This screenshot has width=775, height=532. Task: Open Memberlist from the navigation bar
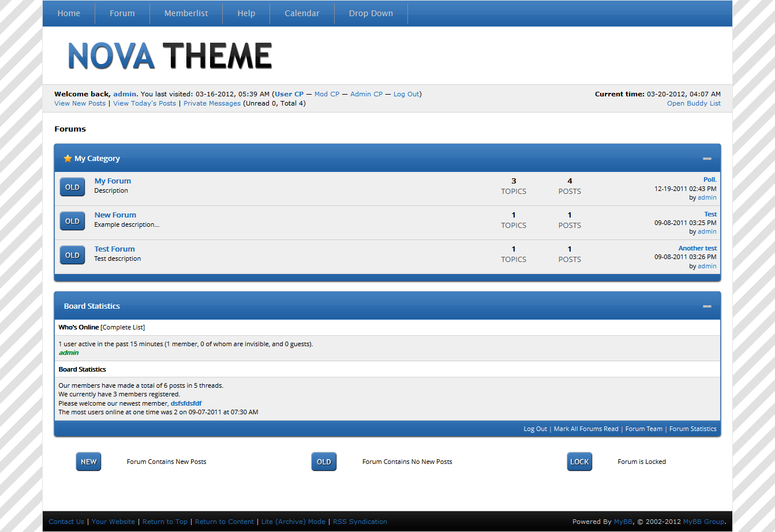coord(186,13)
